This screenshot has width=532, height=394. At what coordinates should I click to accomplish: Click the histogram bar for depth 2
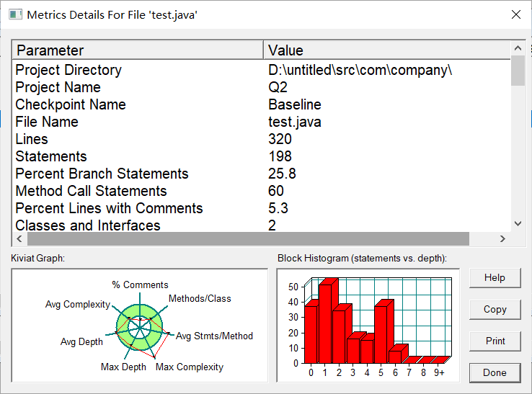(339, 336)
